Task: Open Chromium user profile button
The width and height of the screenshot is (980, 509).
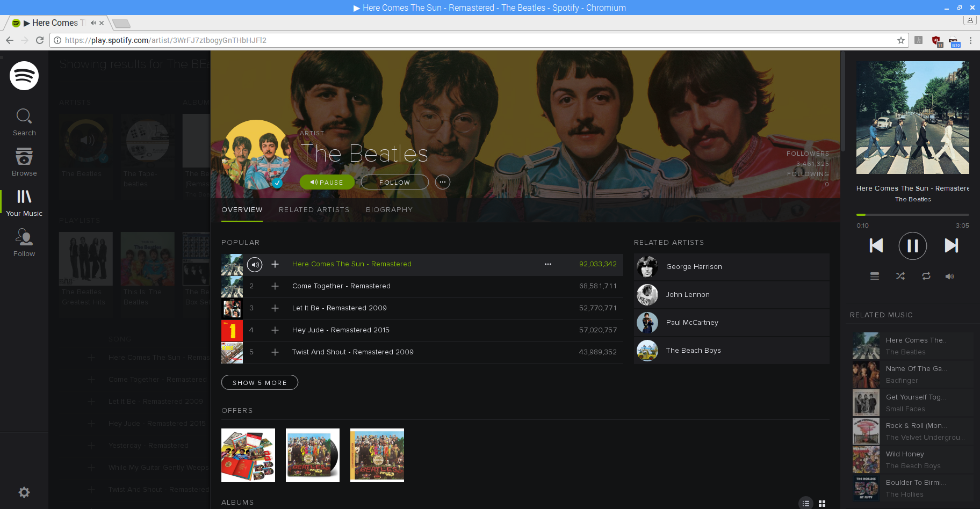Action: (x=970, y=20)
